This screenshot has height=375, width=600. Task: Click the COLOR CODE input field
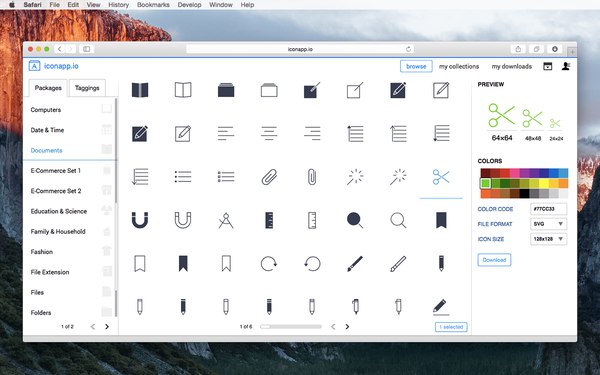548,209
